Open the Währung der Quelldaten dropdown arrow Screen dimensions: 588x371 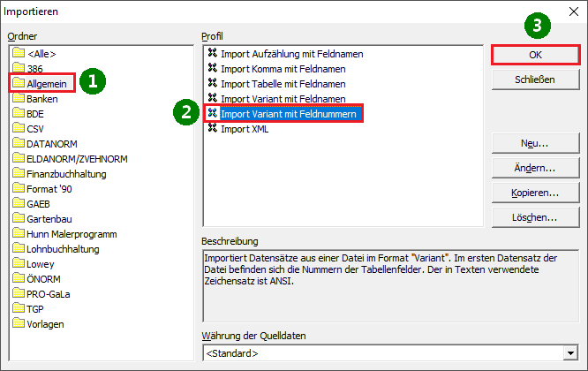tap(570, 354)
